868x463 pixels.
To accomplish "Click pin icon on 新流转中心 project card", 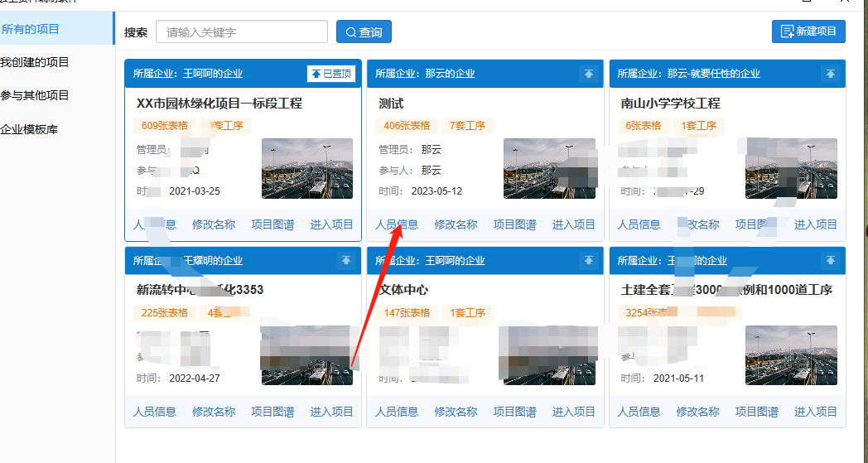I will 346,261.
